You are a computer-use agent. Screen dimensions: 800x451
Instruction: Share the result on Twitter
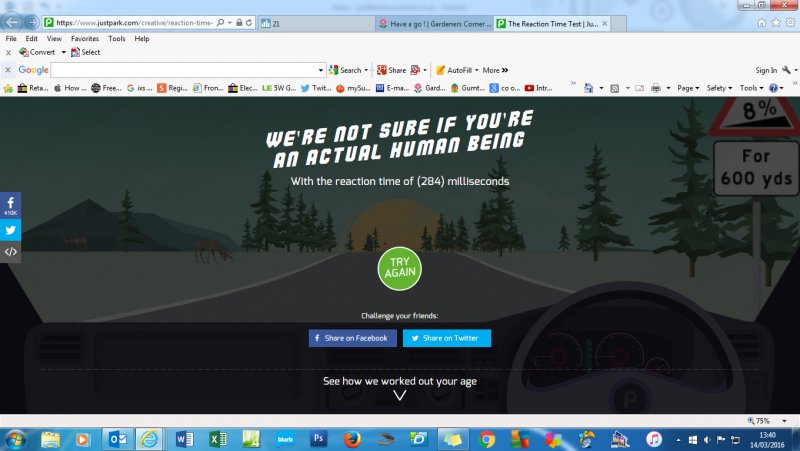446,338
